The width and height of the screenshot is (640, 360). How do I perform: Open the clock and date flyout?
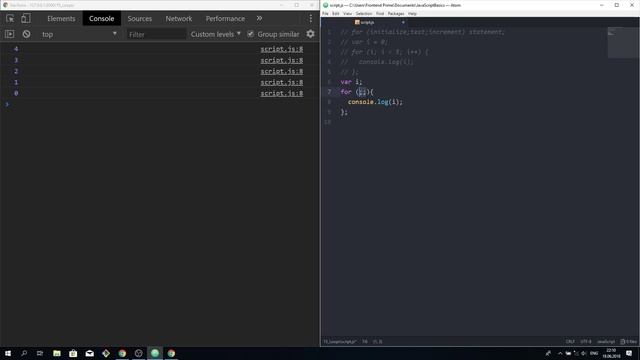tap(611, 353)
